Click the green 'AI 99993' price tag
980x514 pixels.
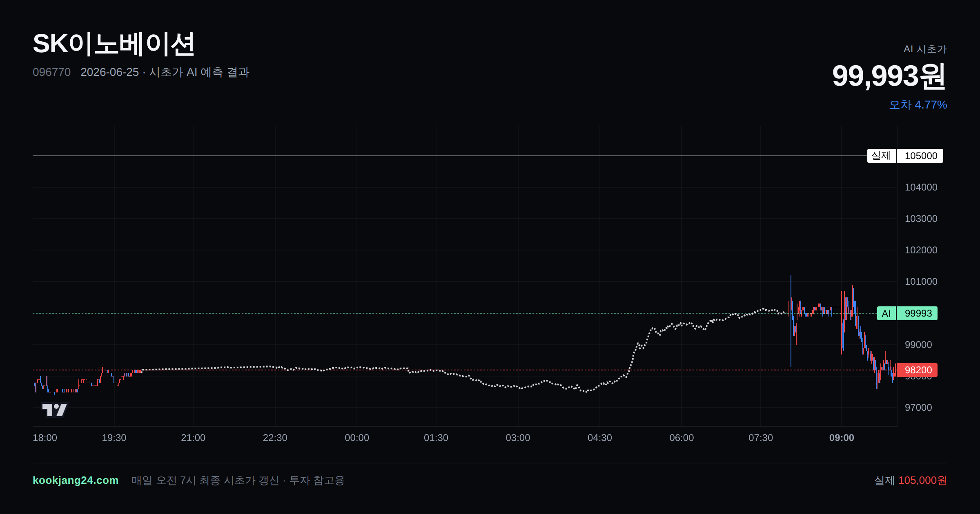(907, 313)
